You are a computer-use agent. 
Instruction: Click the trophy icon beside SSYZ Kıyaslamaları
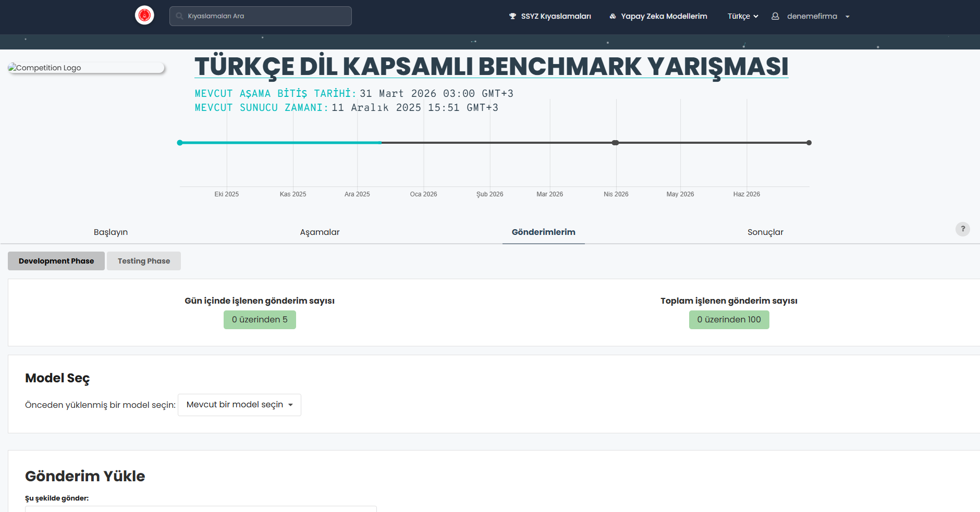(512, 16)
